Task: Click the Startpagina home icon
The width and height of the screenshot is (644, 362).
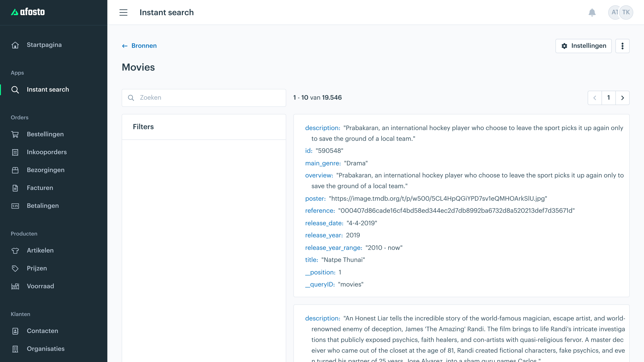Action: [15, 45]
